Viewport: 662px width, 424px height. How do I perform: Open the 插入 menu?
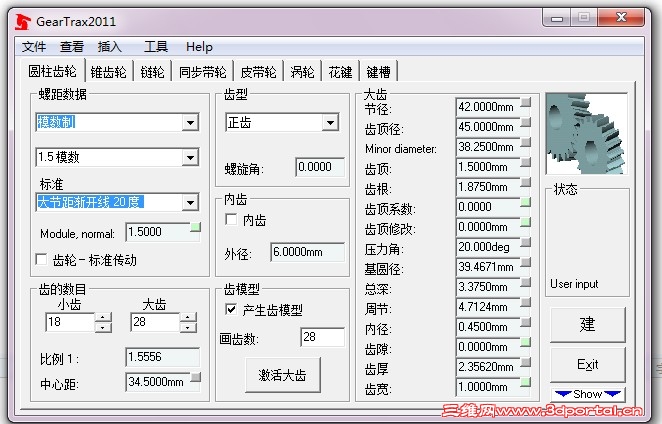tap(110, 46)
